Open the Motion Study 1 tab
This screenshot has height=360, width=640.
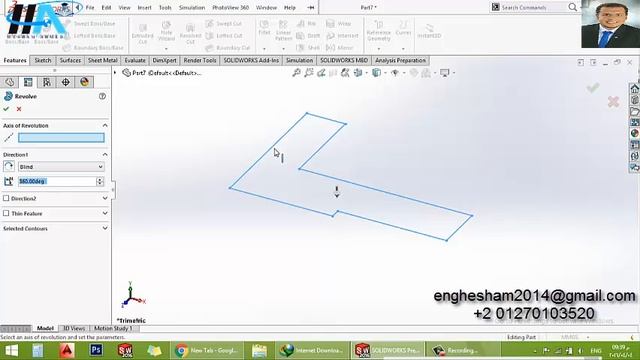(113, 328)
